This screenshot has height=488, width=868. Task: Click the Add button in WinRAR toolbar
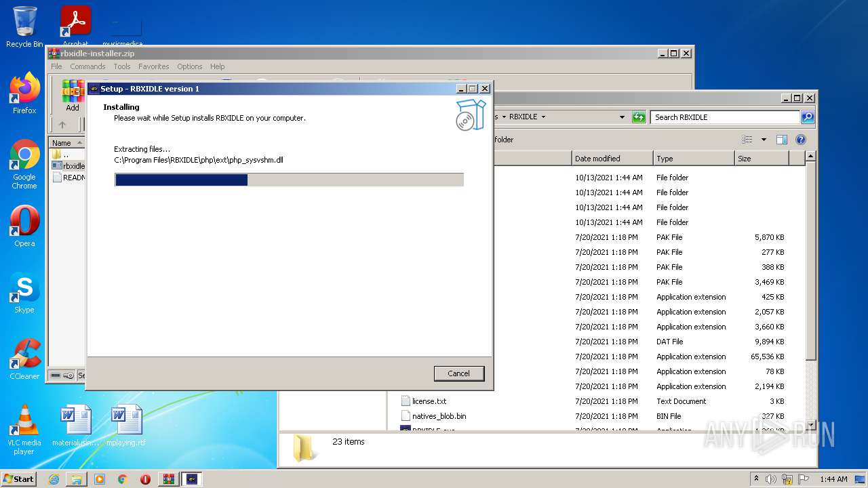pyautogui.click(x=73, y=96)
